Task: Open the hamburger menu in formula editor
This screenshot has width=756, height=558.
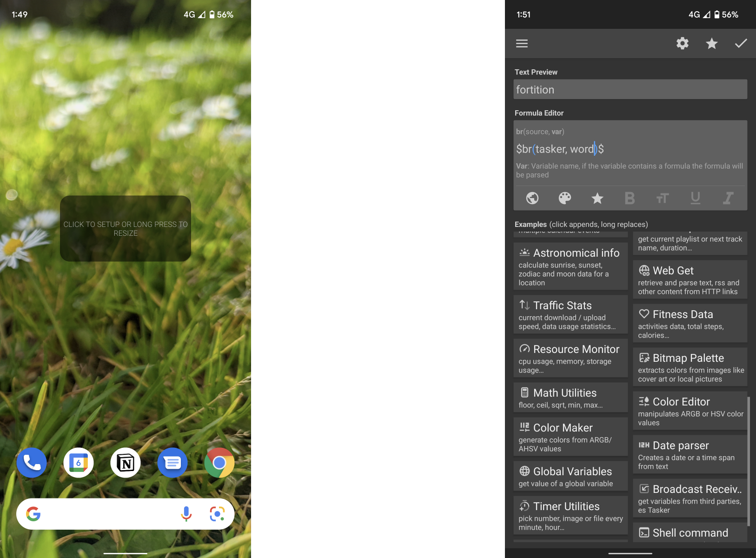Action: 522,43
